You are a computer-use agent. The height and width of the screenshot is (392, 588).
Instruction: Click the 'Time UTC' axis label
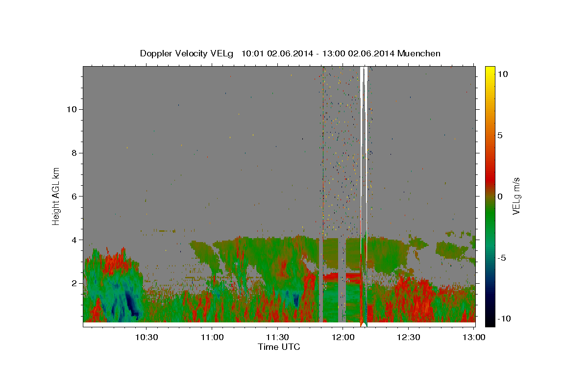coord(279,347)
